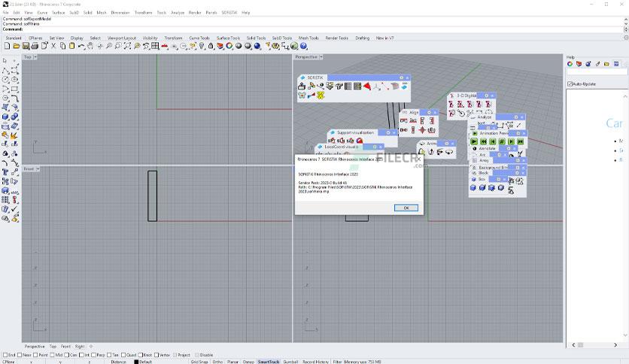Toggle Gumball in status bar

[x=290, y=362]
